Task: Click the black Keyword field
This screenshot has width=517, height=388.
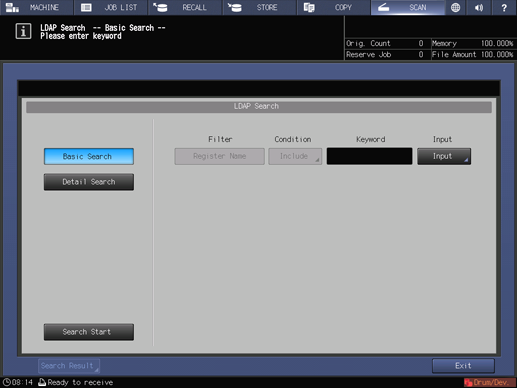Action: tap(369, 156)
